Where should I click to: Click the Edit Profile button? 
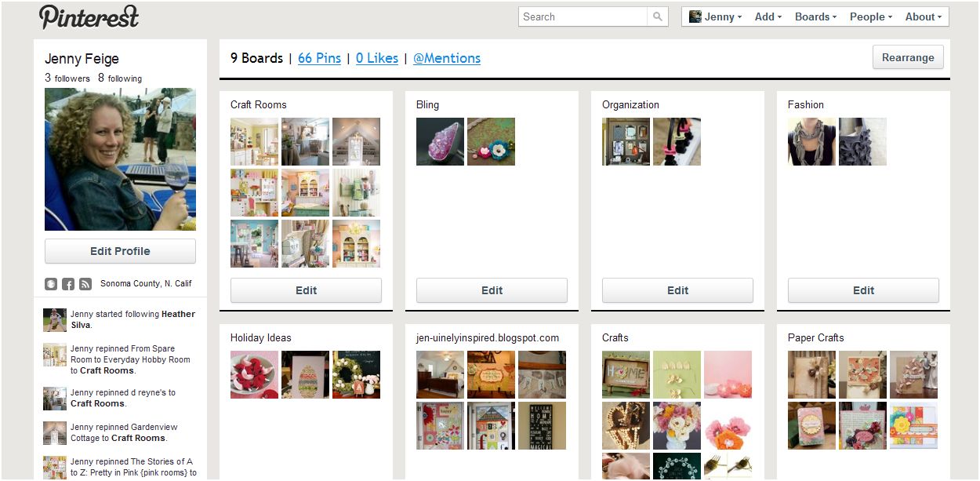(x=120, y=251)
